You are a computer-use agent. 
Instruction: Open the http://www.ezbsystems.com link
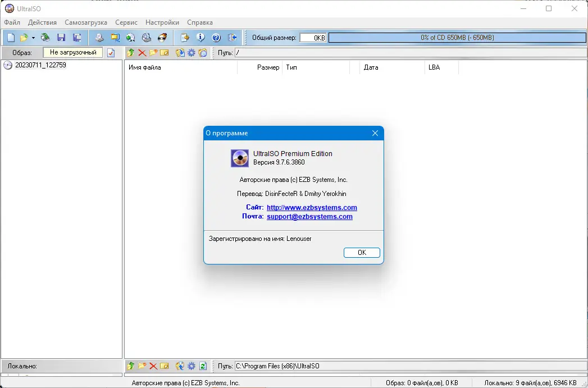tap(312, 207)
